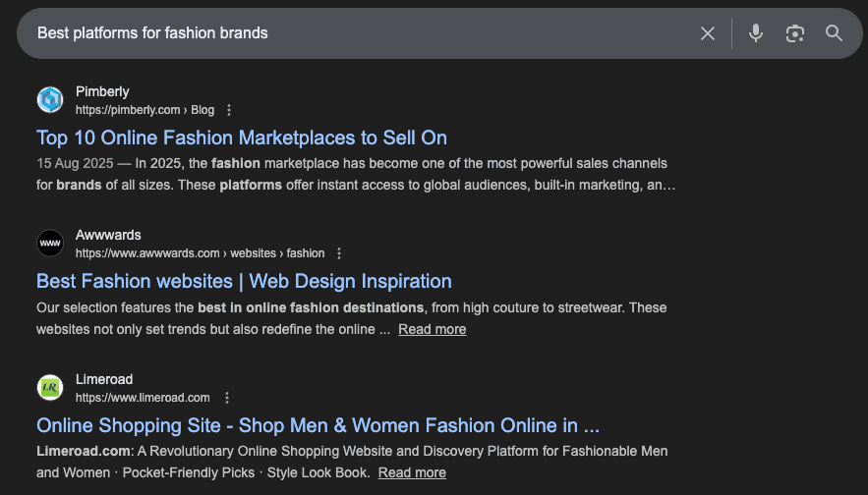This screenshot has width=868, height=495.
Task: Click the Limeroad site favicon
Action: [x=50, y=387]
